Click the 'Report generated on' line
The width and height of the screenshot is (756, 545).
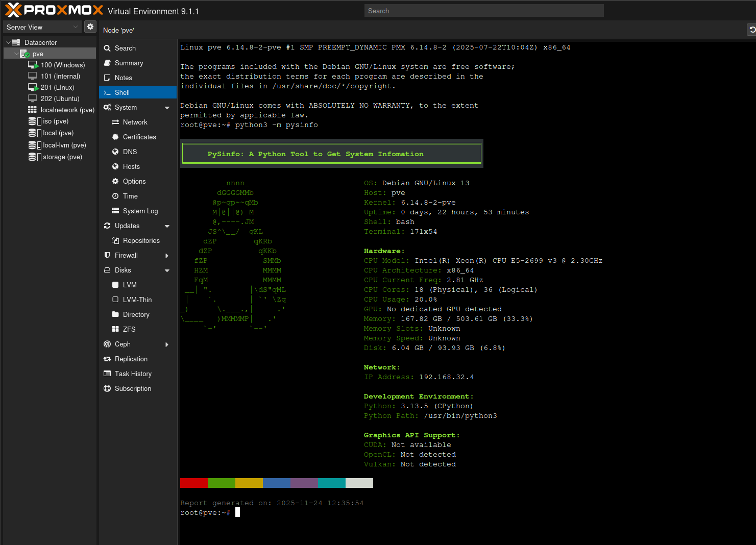(272, 503)
